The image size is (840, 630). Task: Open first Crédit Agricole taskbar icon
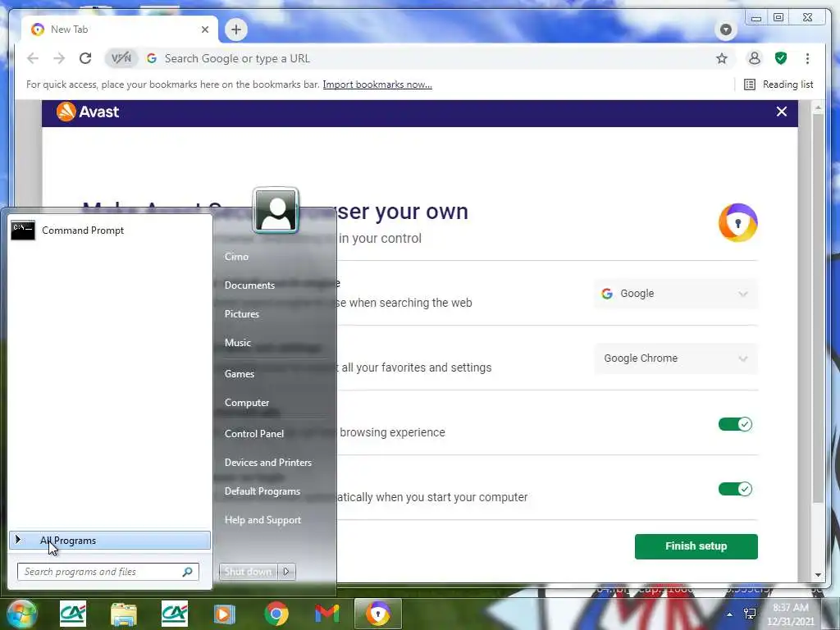[73, 614]
